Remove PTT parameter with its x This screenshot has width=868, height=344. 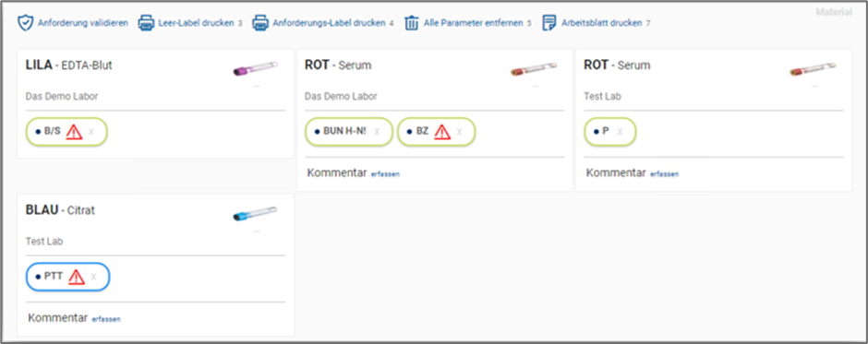pos(93,277)
